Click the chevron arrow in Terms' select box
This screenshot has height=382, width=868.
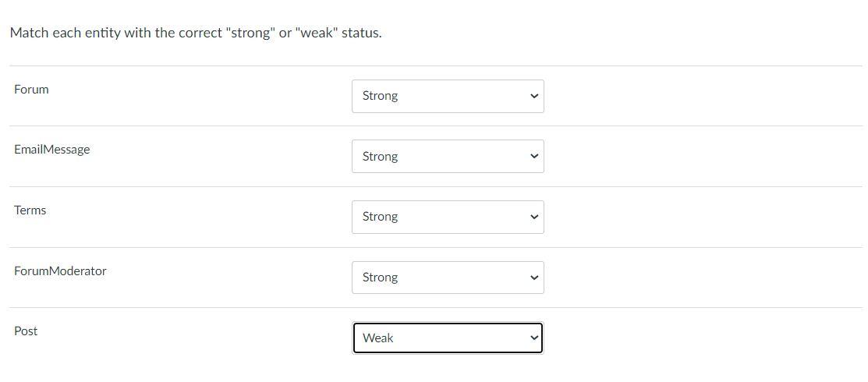pos(534,217)
